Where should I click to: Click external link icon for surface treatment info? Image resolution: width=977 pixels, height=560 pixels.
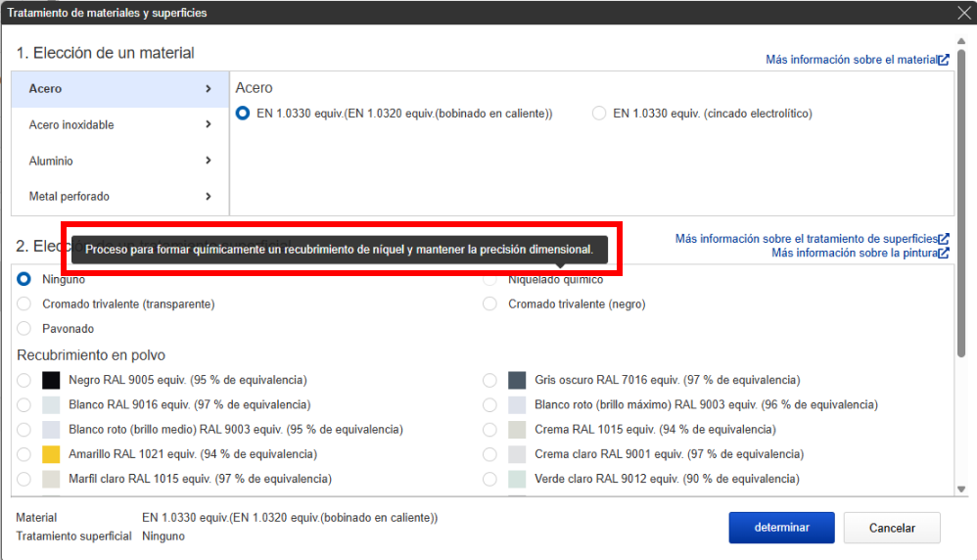click(x=944, y=239)
